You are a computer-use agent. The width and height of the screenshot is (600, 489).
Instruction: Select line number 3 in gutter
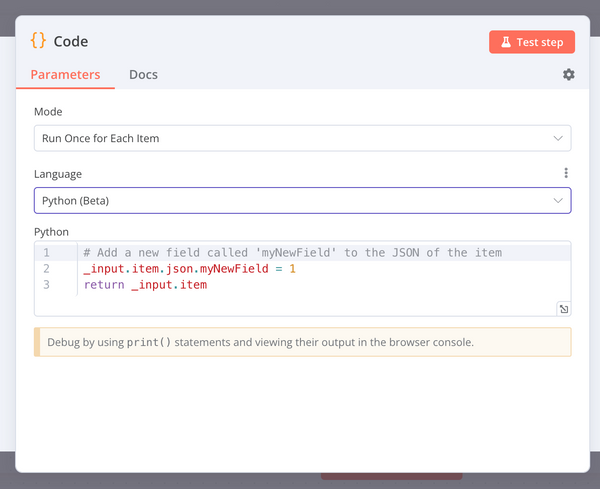click(x=46, y=285)
